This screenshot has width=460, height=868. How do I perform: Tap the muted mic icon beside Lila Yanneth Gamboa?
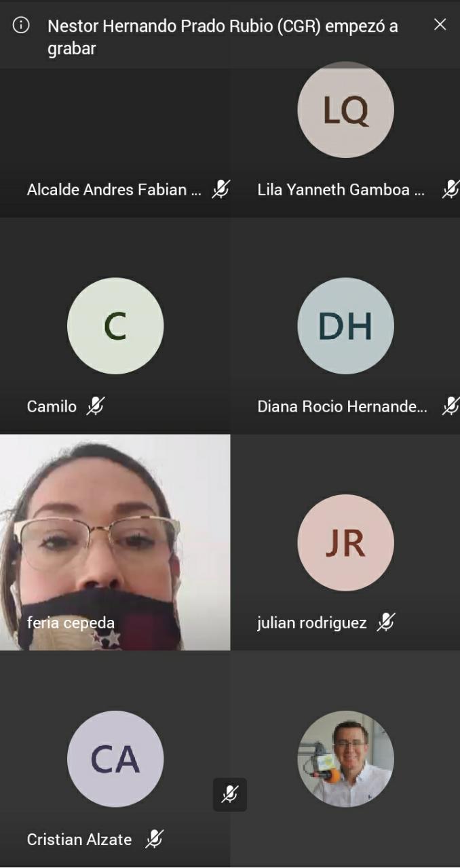[x=451, y=189]
